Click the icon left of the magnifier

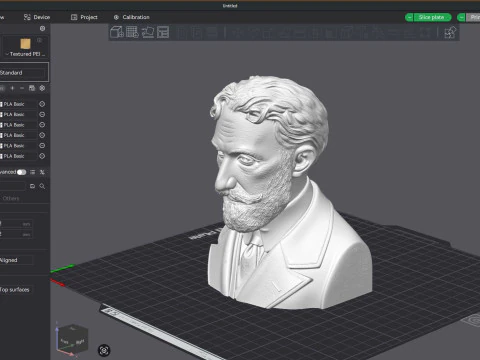32,186
